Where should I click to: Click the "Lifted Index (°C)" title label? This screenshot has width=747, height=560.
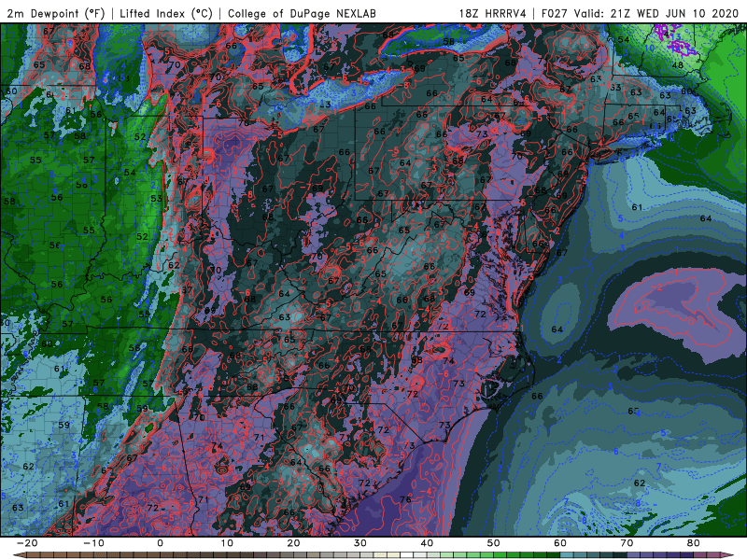pos(166,13)
